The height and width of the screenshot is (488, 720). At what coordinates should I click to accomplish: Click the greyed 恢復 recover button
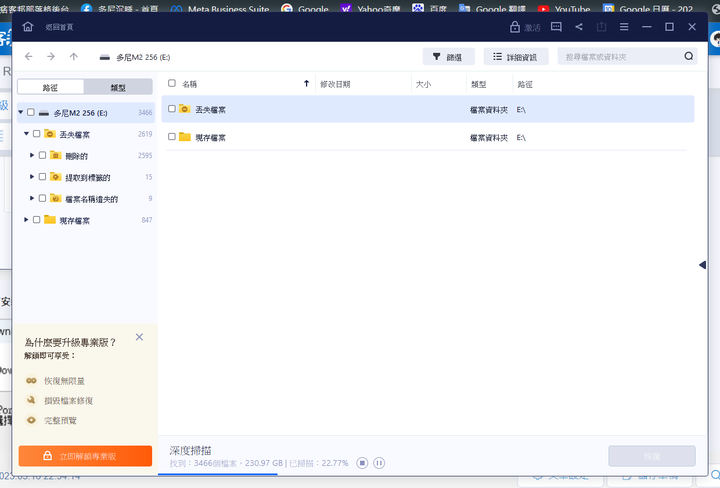[652, 456]
